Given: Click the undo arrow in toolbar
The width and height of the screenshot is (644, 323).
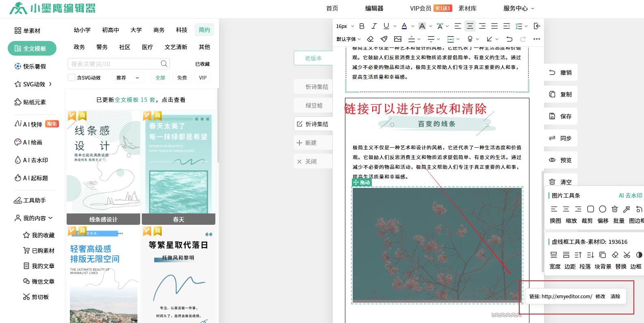Looking at the screenshot, I should pos(509,39).
